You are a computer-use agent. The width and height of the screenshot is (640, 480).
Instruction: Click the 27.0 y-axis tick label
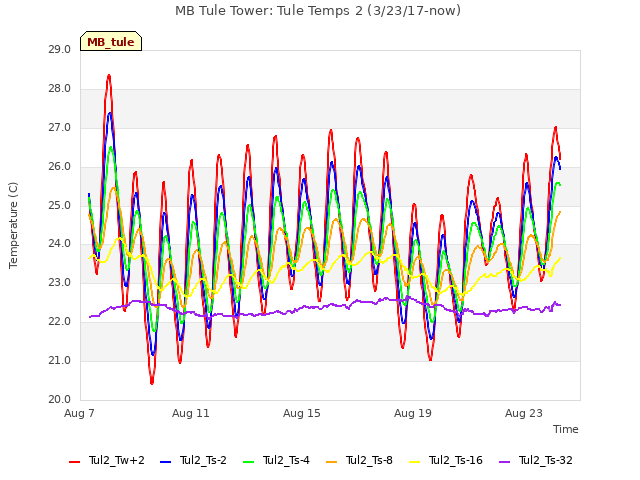click(60, 128)
